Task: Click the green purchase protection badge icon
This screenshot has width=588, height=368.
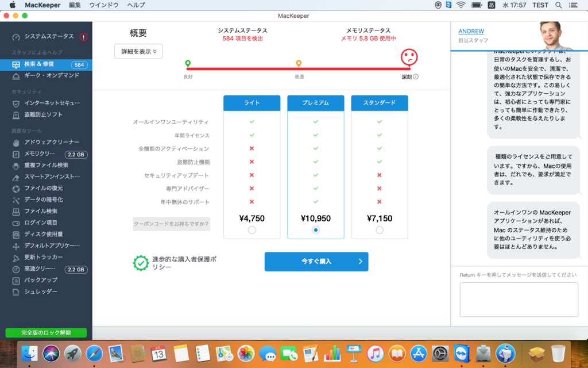Action: click(141, 263)
